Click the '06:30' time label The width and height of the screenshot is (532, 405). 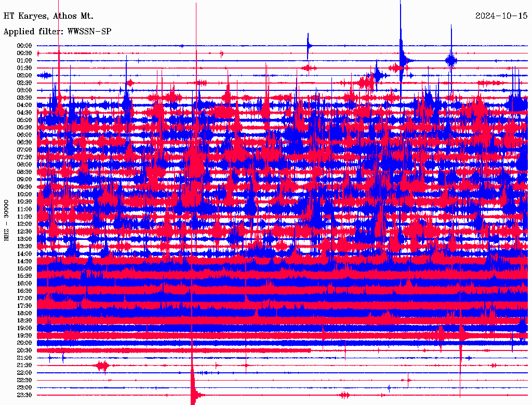24,142
